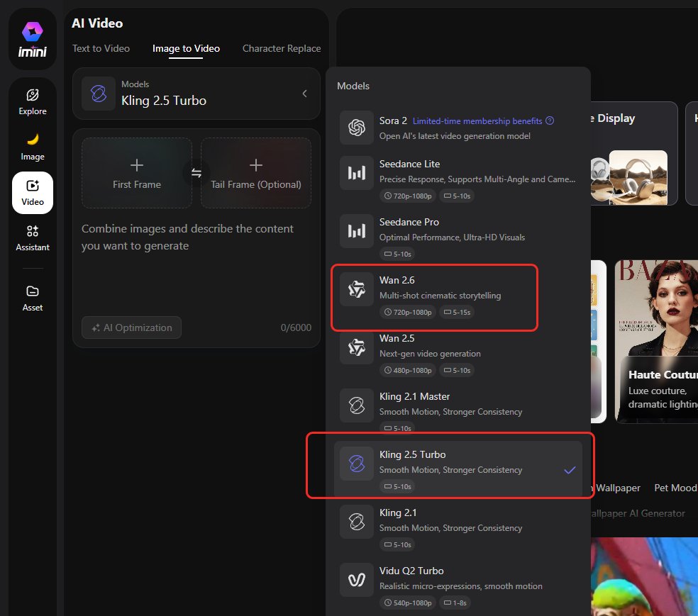Select the Kling 2.5 Turbo model option
Screen dimensions: 698x616
[458, 469]
